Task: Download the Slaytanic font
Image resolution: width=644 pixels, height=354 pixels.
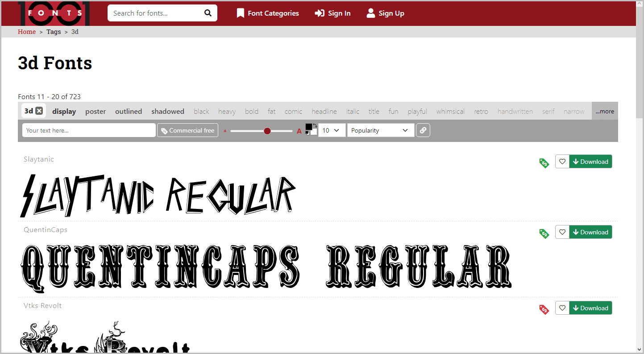Action: 590,162
